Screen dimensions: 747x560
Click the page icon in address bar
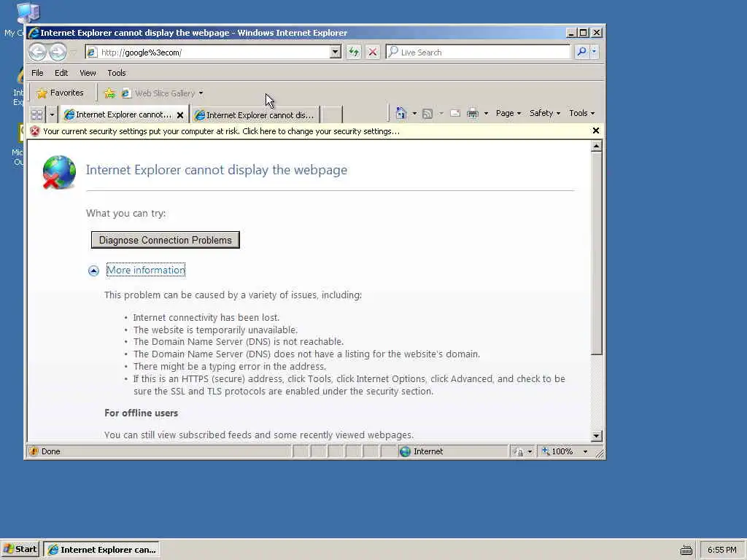click(92, 52)
